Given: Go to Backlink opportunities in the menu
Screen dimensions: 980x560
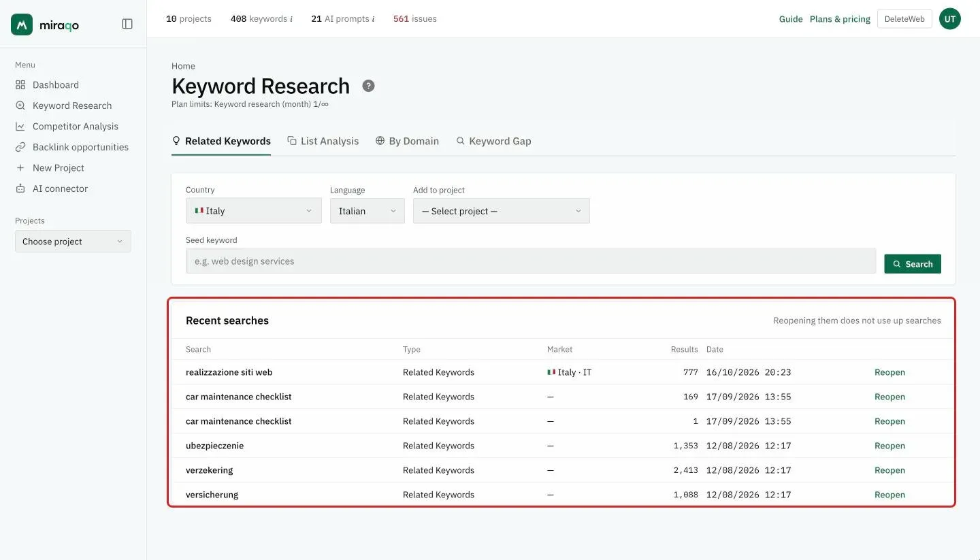Looking at the screenshot, I should [x=80, y=147].
